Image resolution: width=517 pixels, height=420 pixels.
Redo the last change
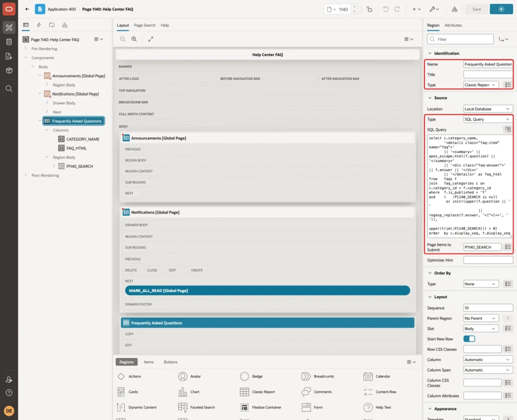[397, 9]
